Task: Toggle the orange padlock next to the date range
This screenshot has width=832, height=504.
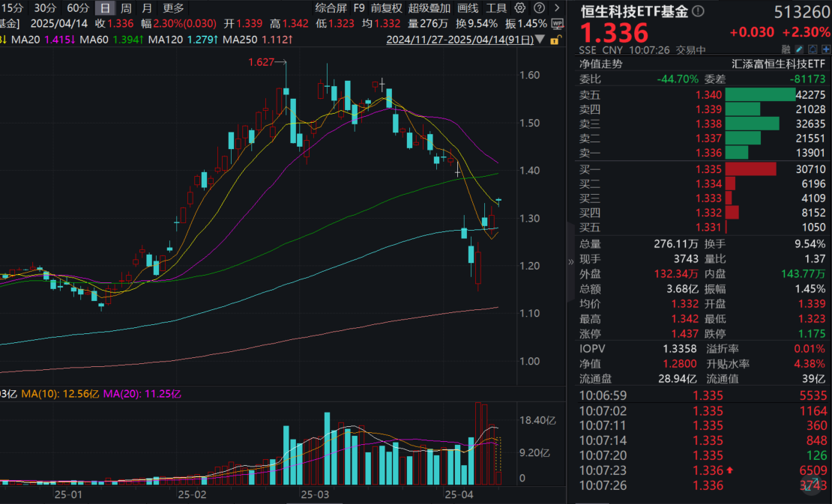Action: pos(558,41)
